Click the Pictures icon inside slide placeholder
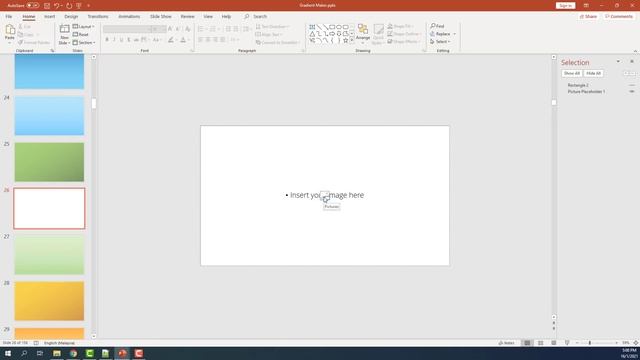This screenshot has height=360, width=640. (x=325, y=195)
